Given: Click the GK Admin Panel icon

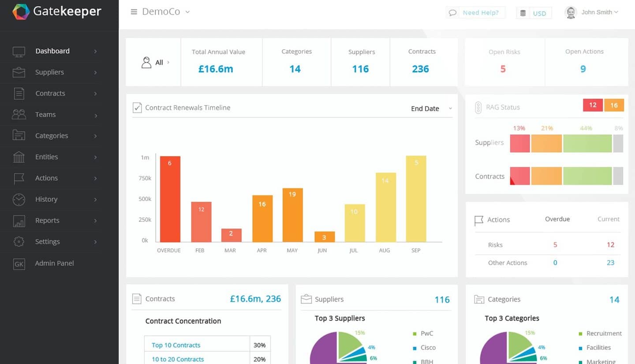Looking at the screenshot, I should point(19,264).
